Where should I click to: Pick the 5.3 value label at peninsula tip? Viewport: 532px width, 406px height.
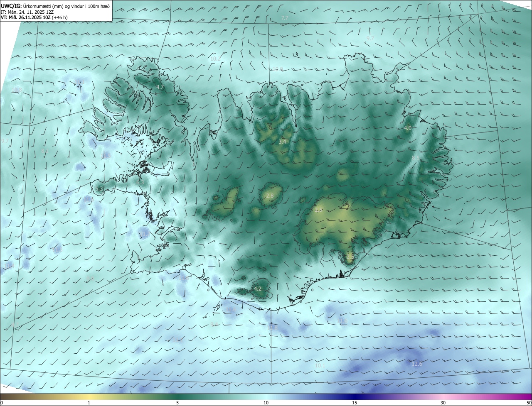point(99,189)
